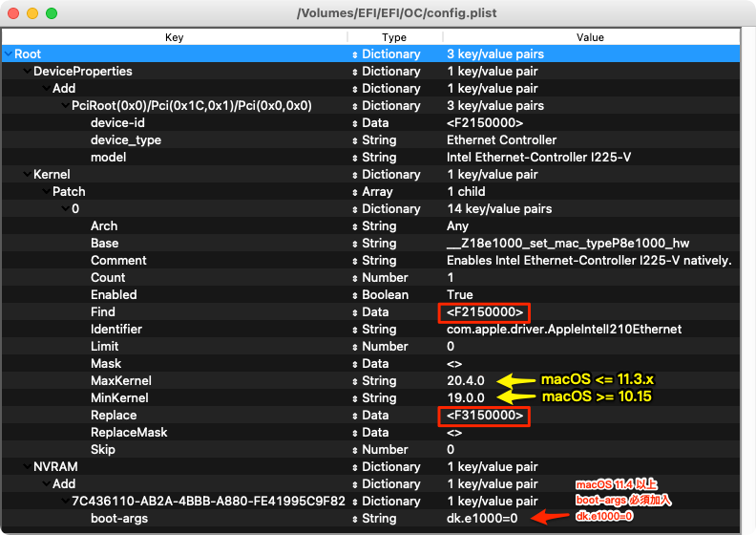Select the model value Intel Ethernet-Controller I225-V

tap(538, 158)
